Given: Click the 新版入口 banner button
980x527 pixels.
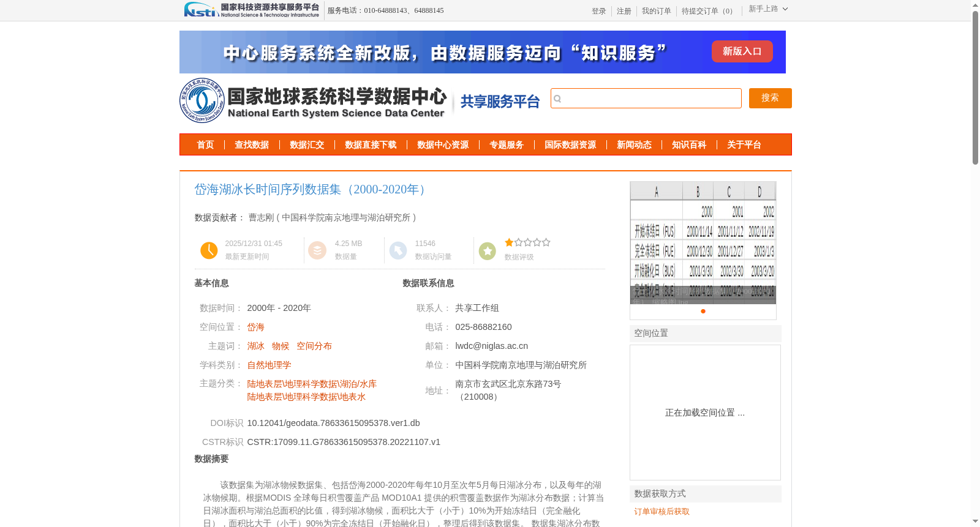Looking at the screenshot, I should point(742,51).
